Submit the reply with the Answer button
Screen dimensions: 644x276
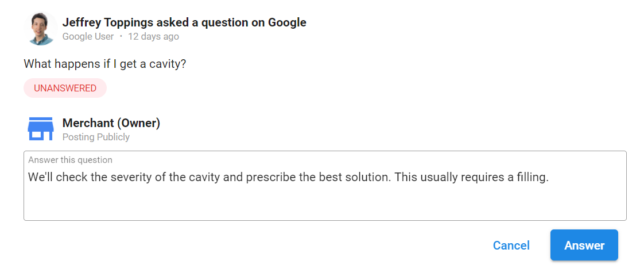point(584,245)
